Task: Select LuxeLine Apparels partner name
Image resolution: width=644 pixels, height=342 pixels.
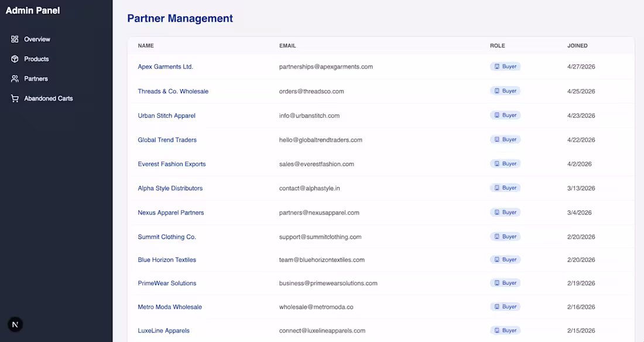Action: tap(164, 330)
